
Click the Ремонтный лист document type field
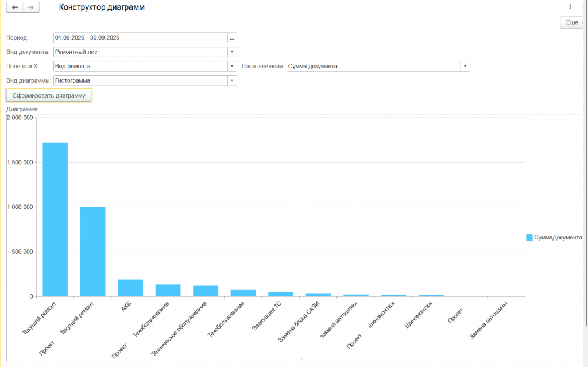pyautogui.click(x=141, y=52)
